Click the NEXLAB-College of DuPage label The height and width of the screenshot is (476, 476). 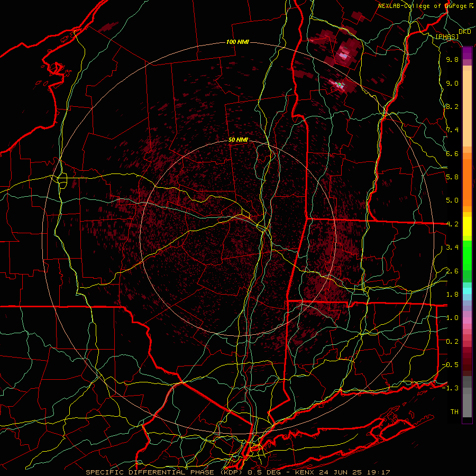423,6
